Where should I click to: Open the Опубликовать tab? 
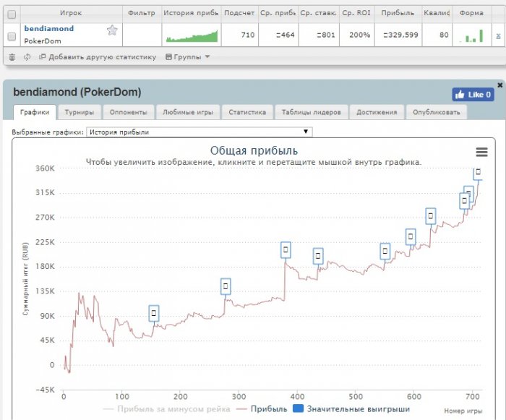point(437,112)
